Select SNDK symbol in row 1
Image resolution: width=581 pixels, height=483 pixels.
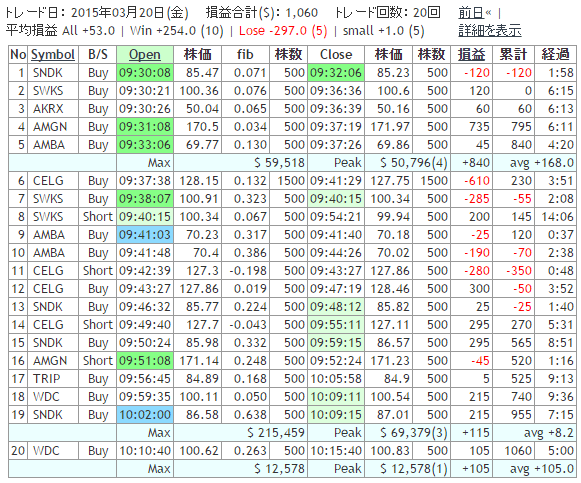[48, 73]
